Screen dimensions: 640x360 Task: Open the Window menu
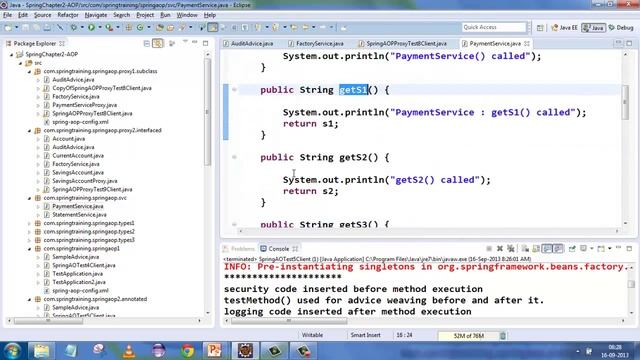click(x=187, y=15)
